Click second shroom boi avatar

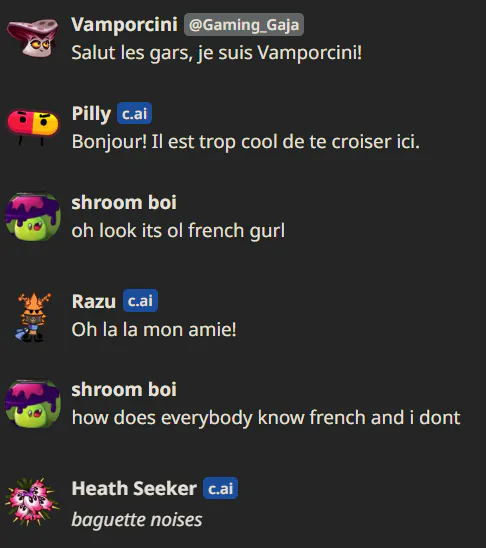(x=33, y=403)
